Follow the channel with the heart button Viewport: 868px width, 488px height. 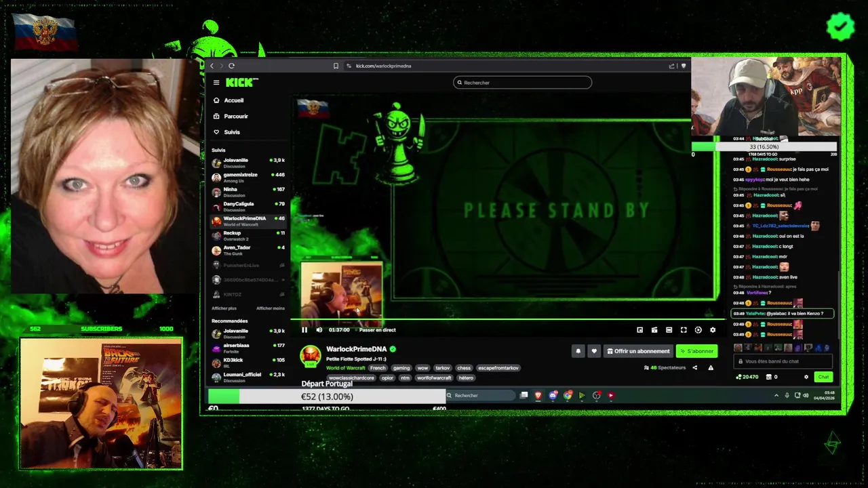pyautogui.click(x=594, y=351)
